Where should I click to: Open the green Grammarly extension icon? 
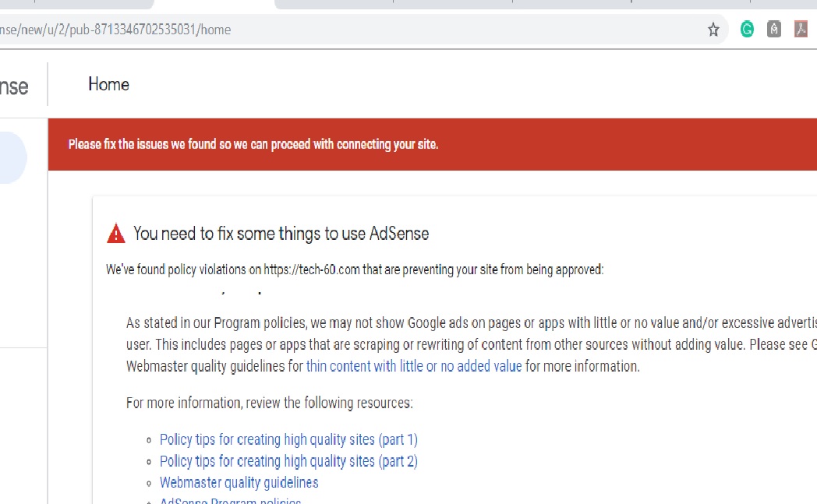point(747,30)
